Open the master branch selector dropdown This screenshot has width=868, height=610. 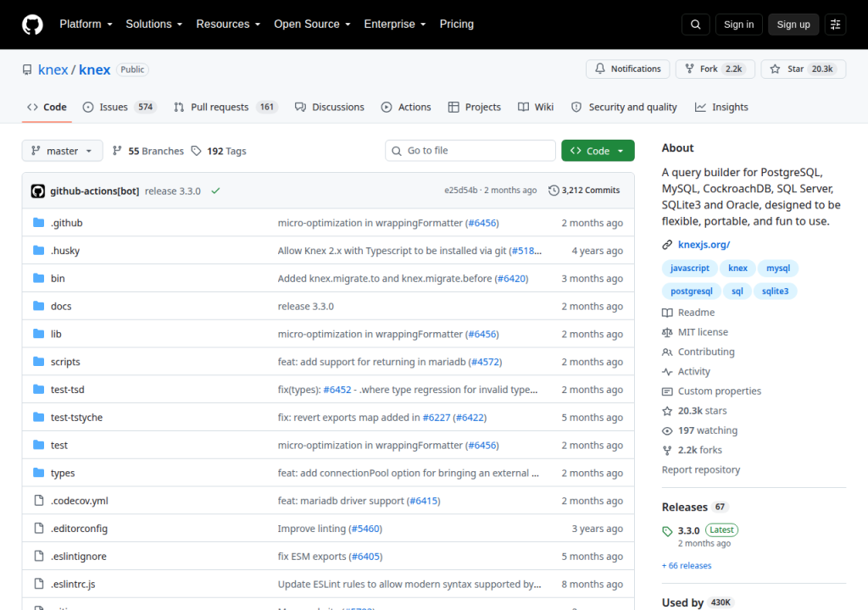coord(62,151)
